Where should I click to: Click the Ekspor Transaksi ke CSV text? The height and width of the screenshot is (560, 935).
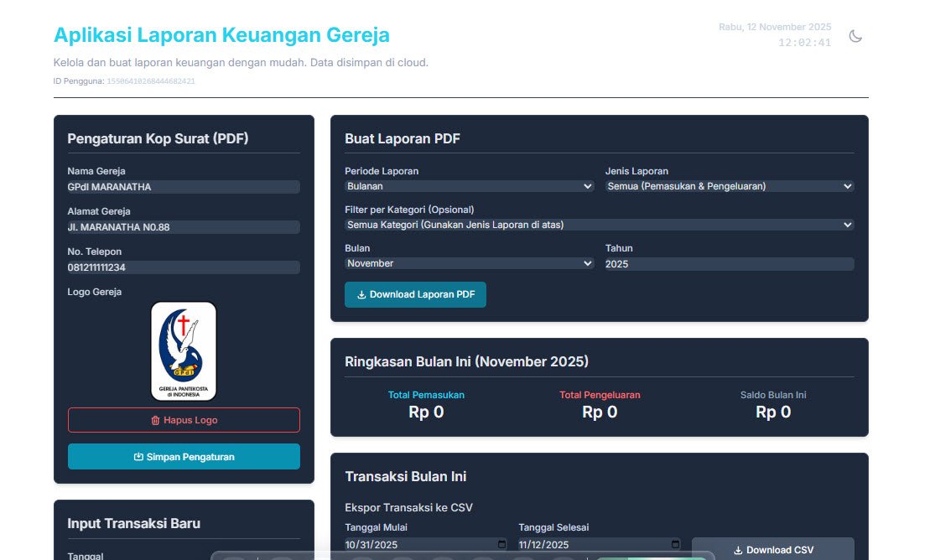click(x=408, y=507)
